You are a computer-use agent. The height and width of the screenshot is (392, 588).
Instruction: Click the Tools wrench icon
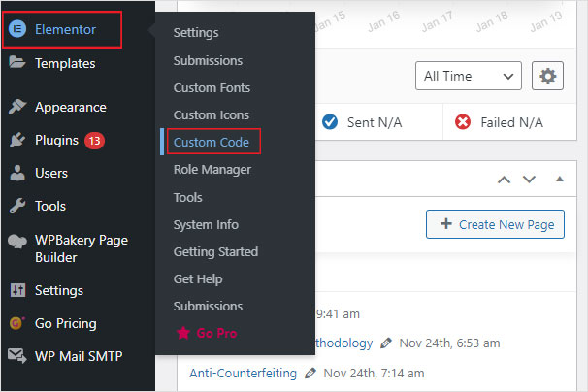click(17, 206)
